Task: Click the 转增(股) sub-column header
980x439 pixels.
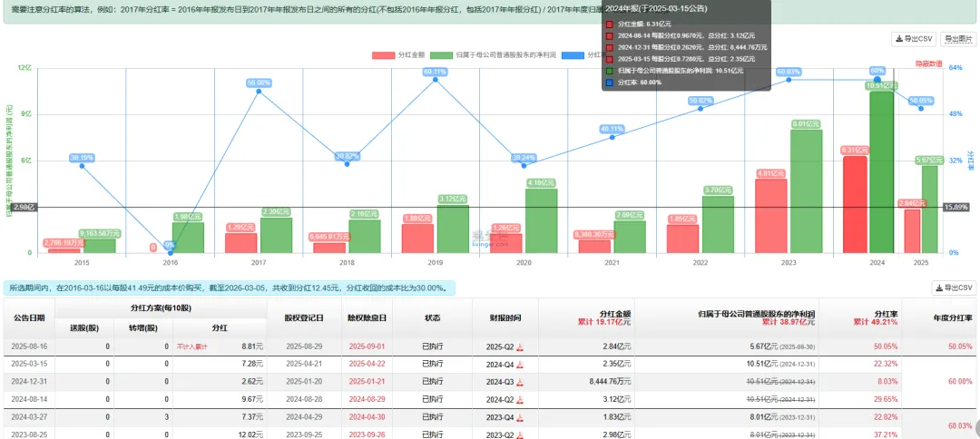Action: (x=143, y=327)
